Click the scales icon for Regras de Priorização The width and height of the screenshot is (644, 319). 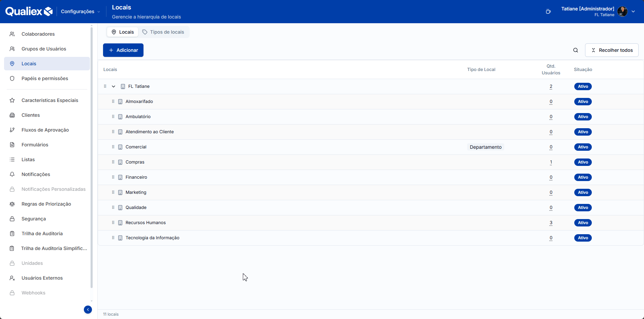click(x=12, y=204)
